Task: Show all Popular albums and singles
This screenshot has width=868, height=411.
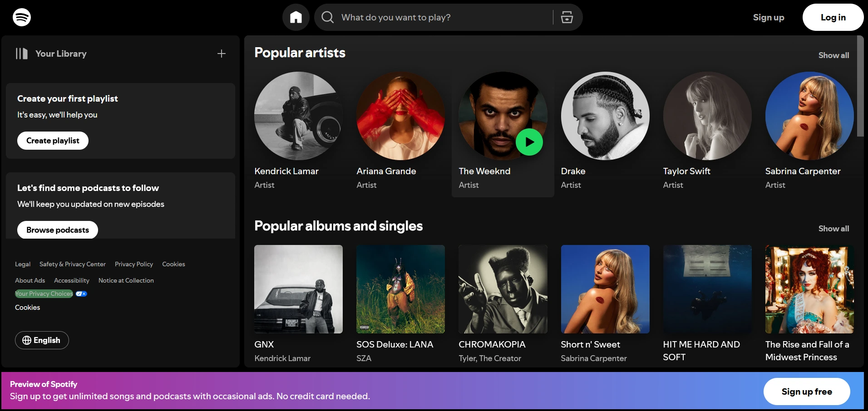Action: pyautogui.click(x=833, y=229)
